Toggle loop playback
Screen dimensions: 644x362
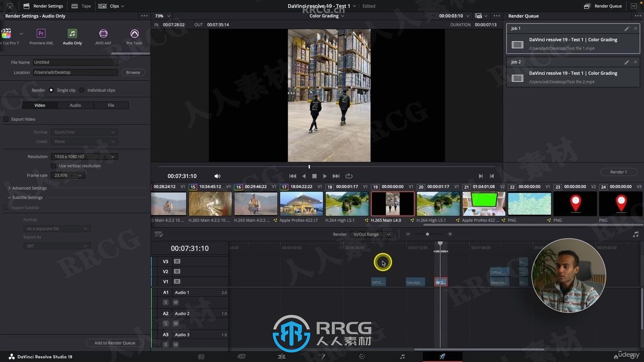coord(349,176)
